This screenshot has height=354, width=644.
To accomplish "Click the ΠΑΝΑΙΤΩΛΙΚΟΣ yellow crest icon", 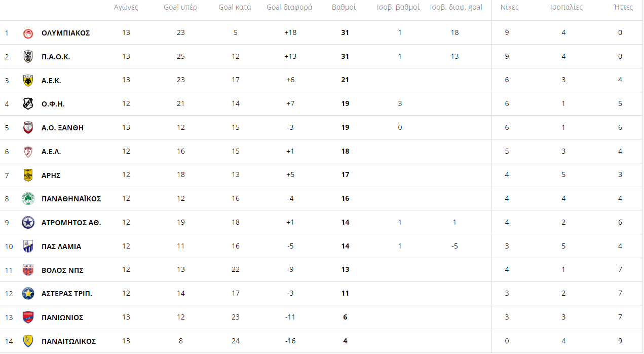I will click(x=28, y=341).
